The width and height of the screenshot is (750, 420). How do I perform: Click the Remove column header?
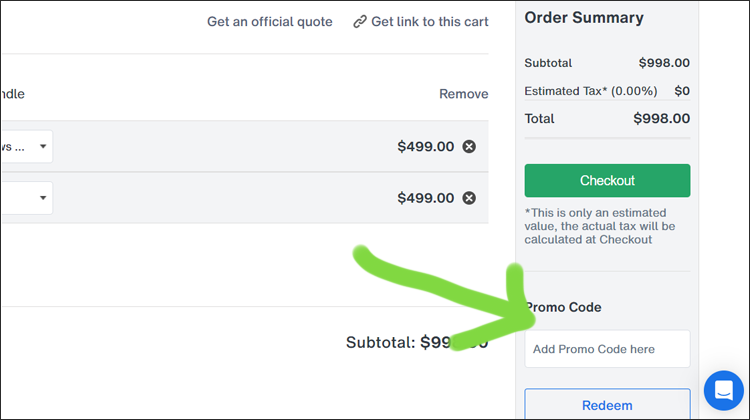pyautogui.click(x=463, y=94)
